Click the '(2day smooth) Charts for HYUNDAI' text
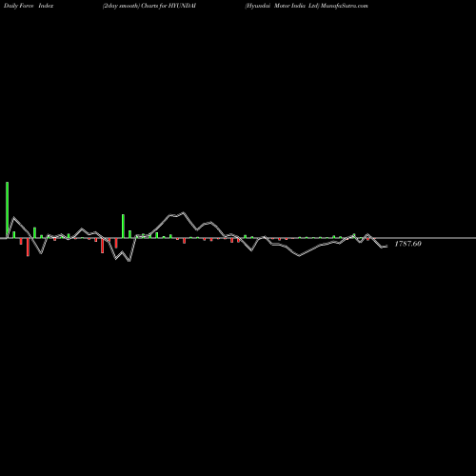This screenshot has height=476, width=476. [149, 6]
